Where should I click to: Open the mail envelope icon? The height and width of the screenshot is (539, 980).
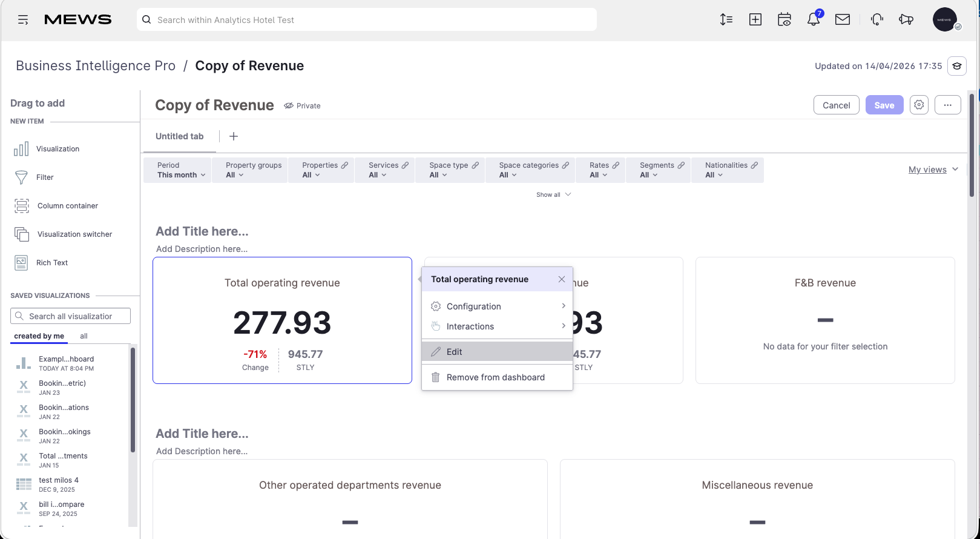pos(843,19)
